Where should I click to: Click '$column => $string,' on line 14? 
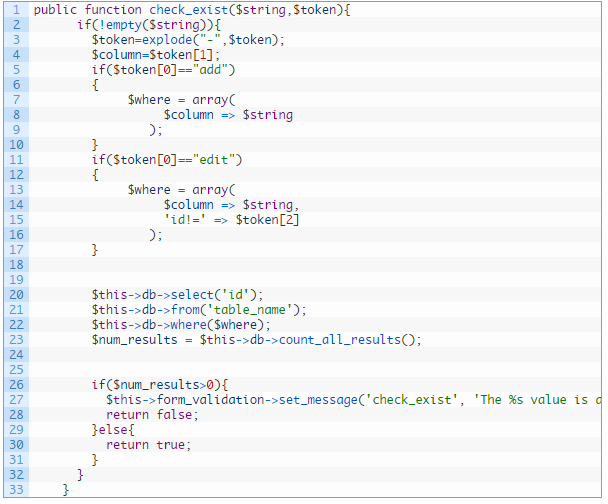click(x=231, y=205)
